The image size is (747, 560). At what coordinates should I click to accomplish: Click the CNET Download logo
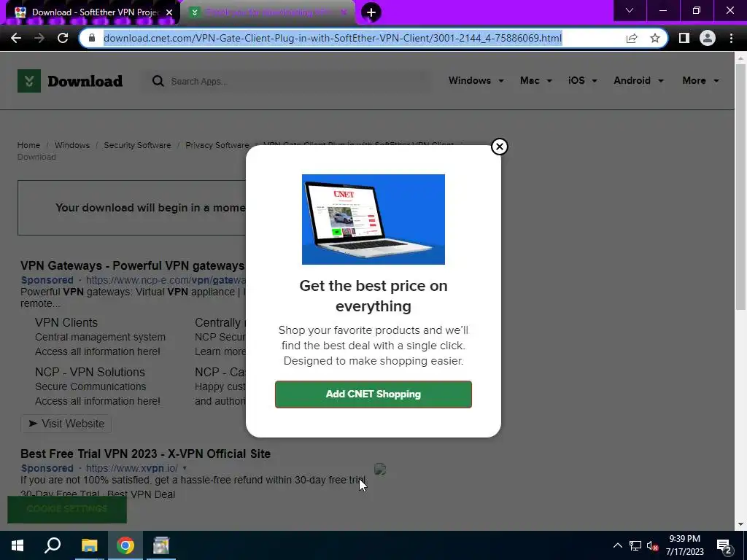tap(70, 81)
